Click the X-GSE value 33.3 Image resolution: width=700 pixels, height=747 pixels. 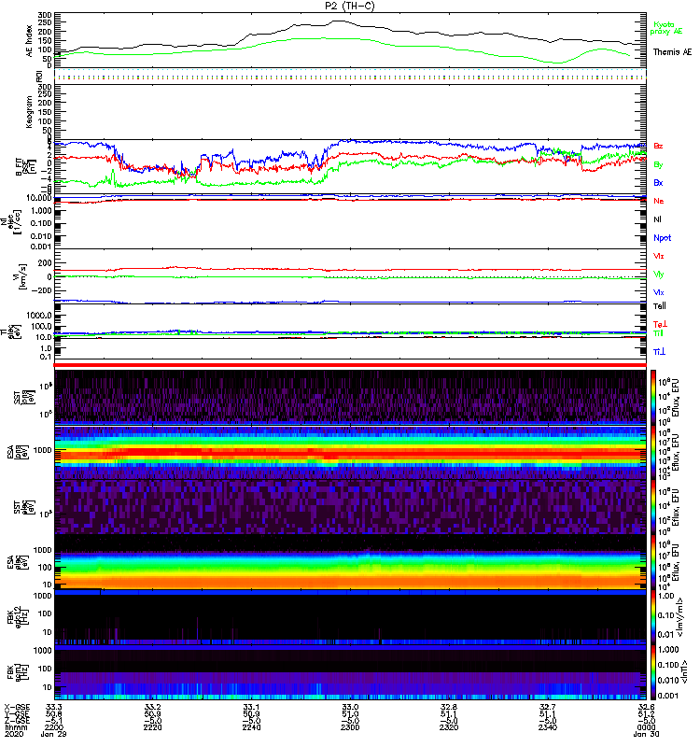[x=54, y=707]
